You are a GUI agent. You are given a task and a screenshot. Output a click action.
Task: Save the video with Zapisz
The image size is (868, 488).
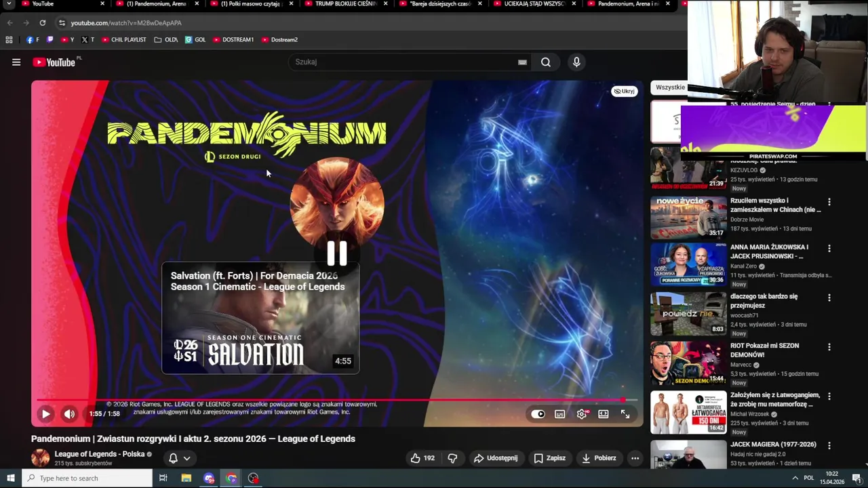(x=550, y=458)
